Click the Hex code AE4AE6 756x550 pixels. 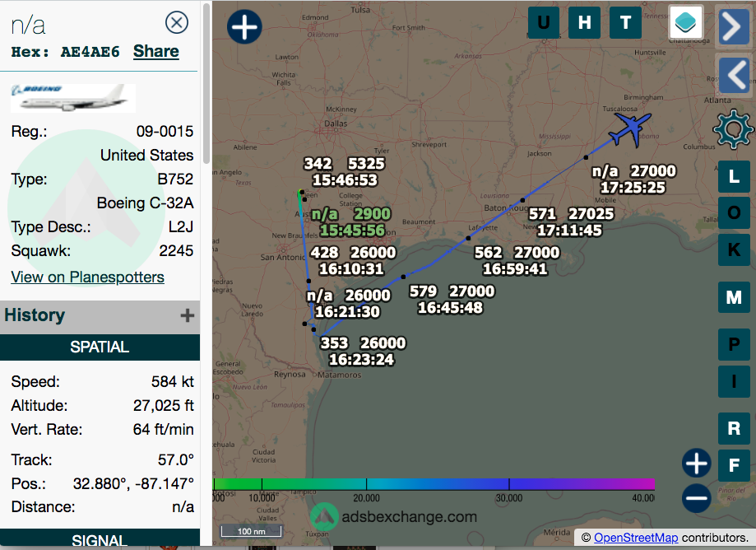coord(90,52)
